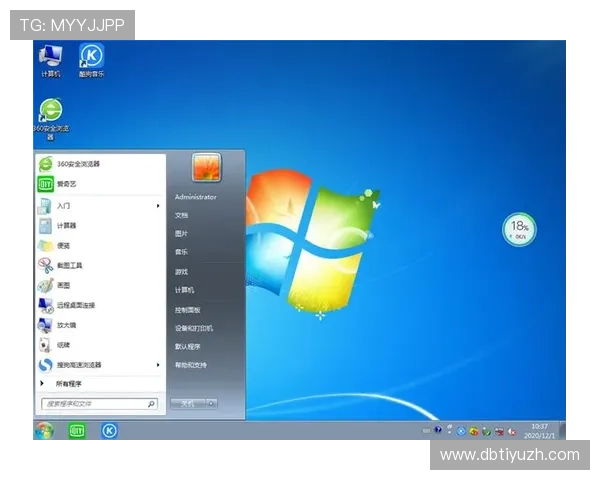Launch 酷狗音乐 from the desktop
The image size is (600, 480).
(x=92, y=58)
